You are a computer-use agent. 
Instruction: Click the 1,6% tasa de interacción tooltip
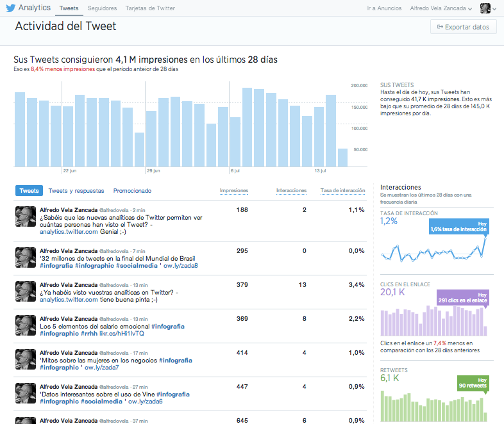458,227
